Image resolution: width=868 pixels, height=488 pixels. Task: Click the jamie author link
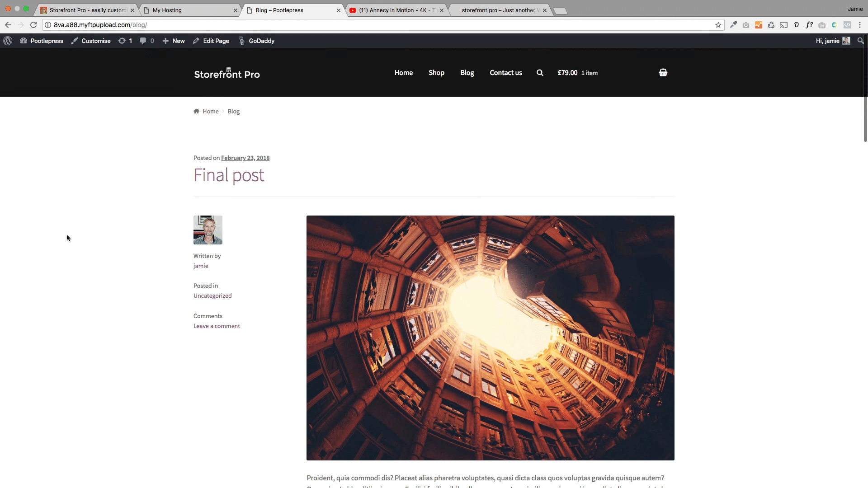point(201,266)
